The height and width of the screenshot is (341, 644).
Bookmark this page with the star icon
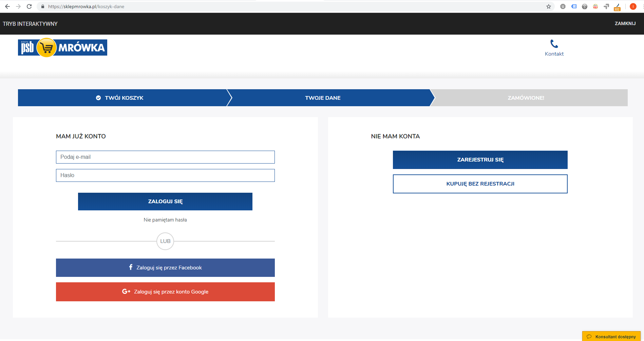(x=549, y=6)
